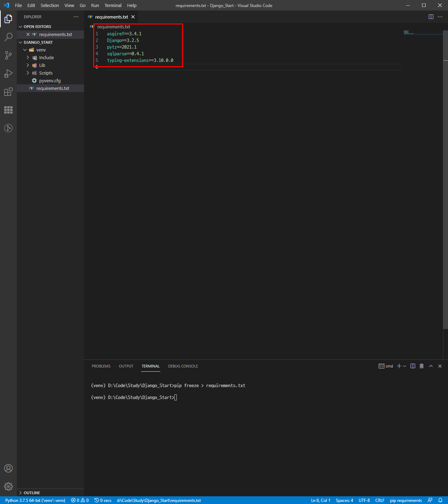Split the terminal panel

click(413, 366)
